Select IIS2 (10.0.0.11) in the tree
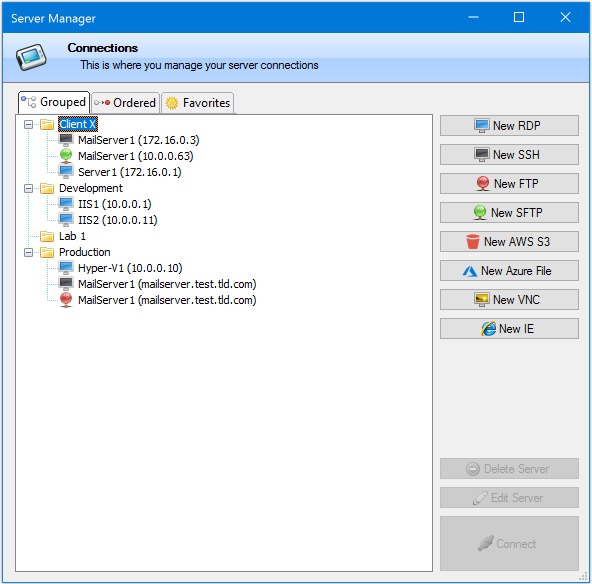Viewport: 592px width, 584px height. click(117, 220)
